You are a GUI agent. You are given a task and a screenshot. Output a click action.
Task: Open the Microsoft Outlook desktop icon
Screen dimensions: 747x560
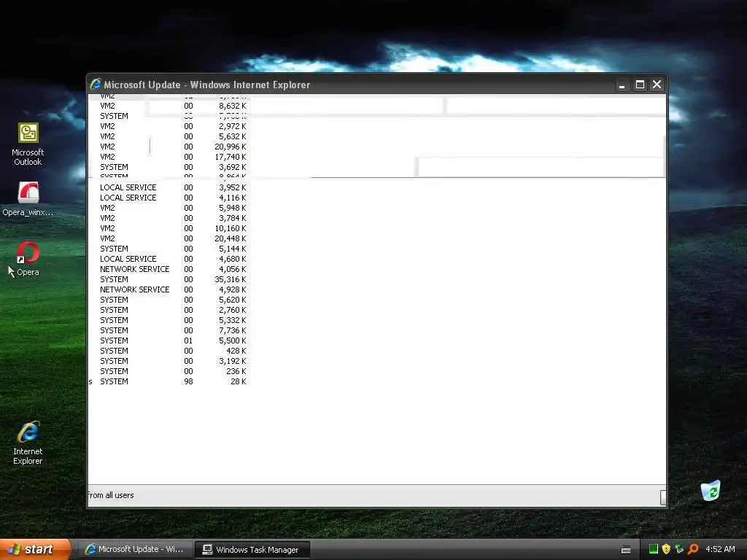click(28, 144)
